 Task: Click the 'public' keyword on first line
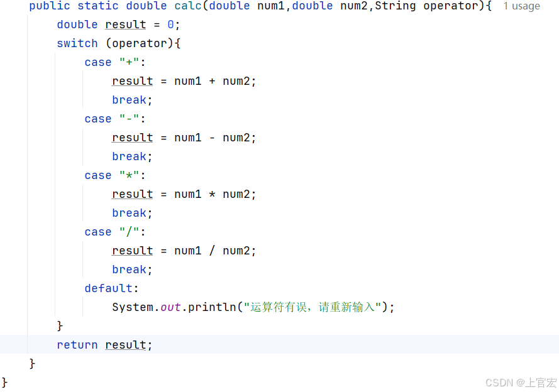[49, 6]
